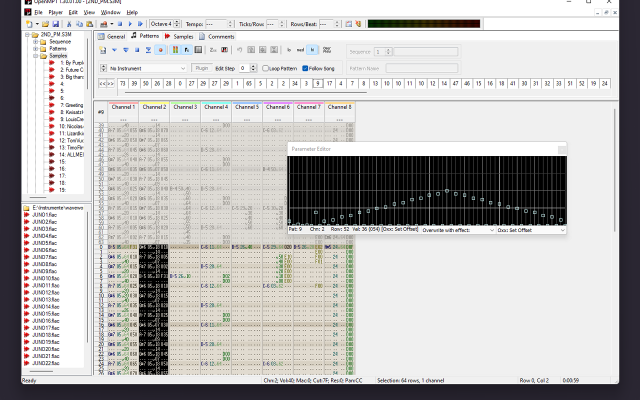Collapse the Samples tree folder
The image size is (640, 400).
pyautogui.click(x=35, y=56)
